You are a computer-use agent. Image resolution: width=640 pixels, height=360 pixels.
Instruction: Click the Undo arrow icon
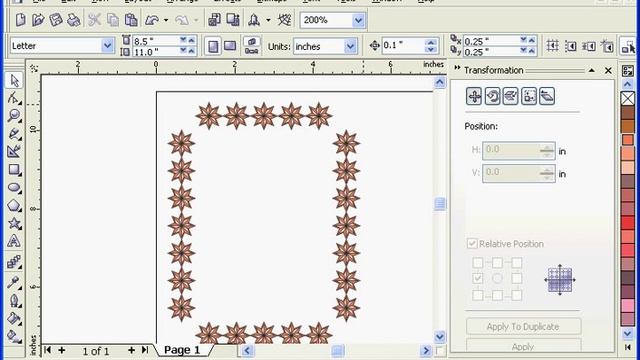pyautogui.click(x=152, y=20)
